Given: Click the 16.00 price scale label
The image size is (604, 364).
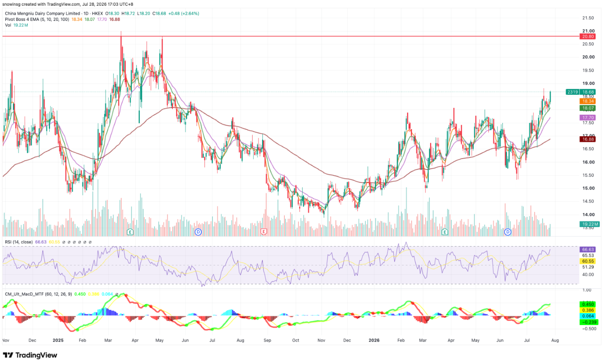Looking at the screenshot, I should 588,162.
